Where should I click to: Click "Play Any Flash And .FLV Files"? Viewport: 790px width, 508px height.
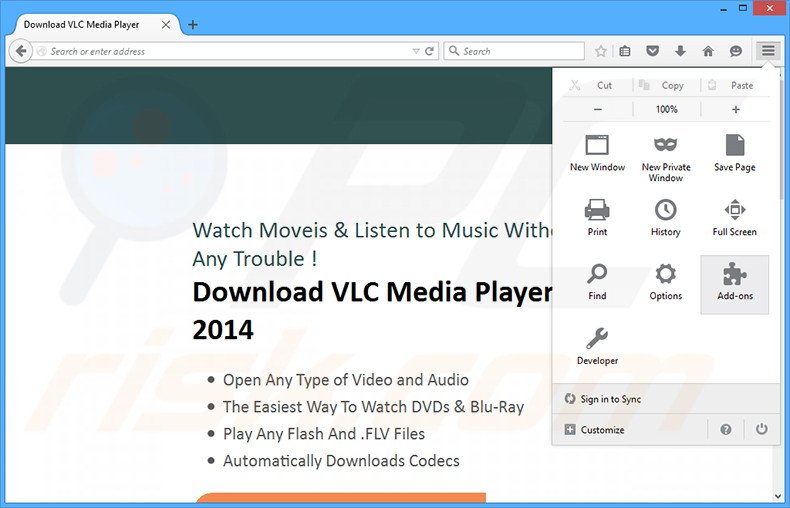pos(324,434)
